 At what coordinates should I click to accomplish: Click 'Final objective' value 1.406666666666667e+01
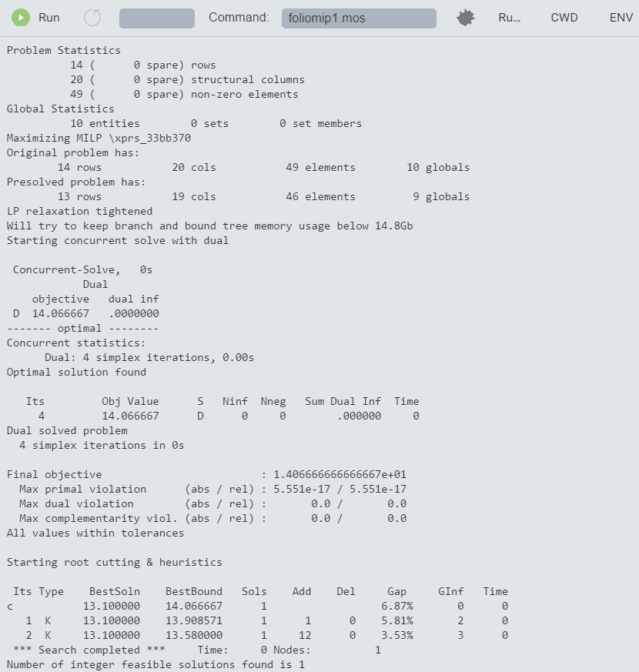click(340, 474)
